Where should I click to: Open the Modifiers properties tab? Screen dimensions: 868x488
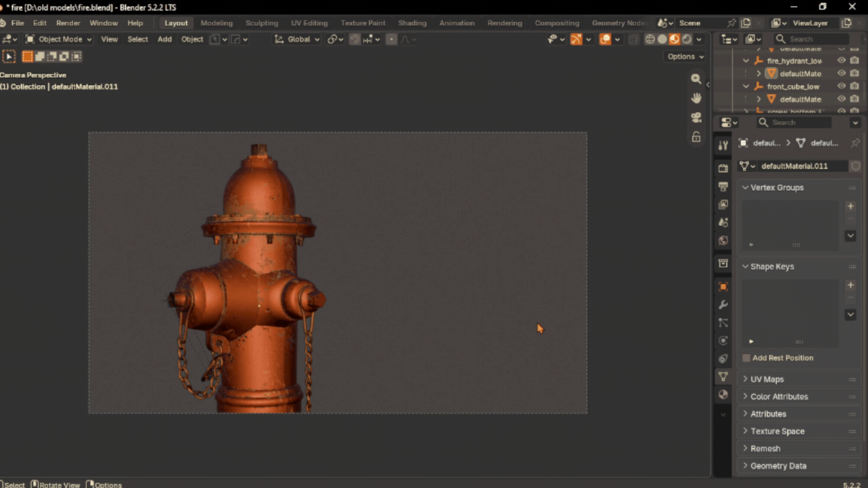click(x=723, y=305)
